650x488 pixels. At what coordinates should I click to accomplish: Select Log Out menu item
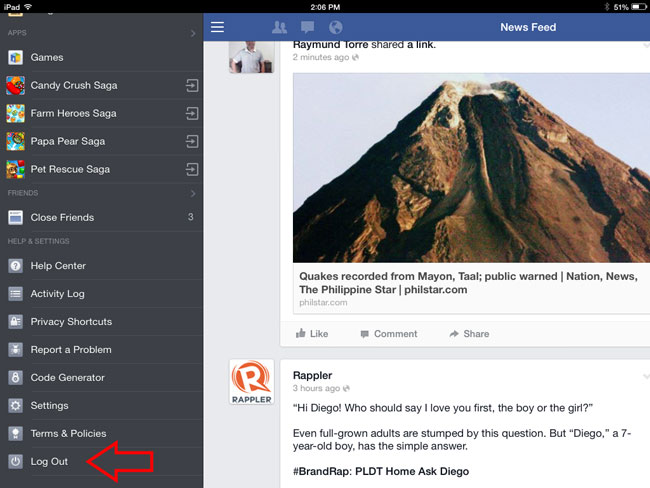[x=102, y=461]
